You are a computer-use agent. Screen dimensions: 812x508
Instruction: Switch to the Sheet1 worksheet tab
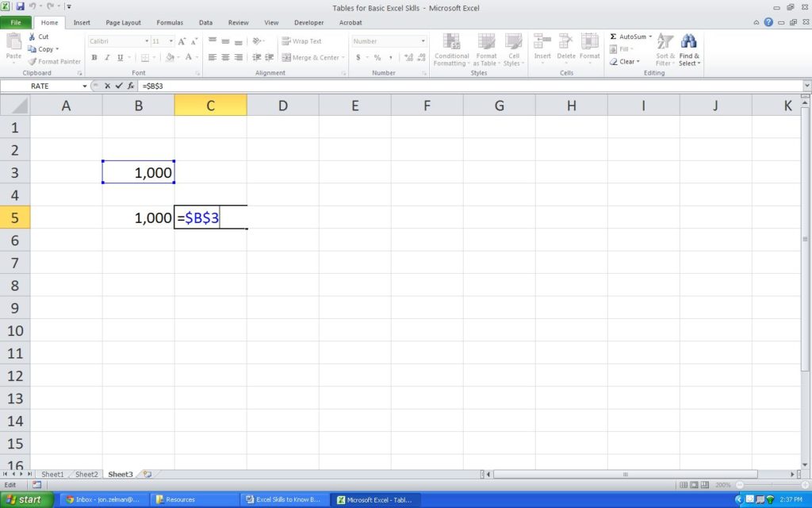(x=52, y=474)
